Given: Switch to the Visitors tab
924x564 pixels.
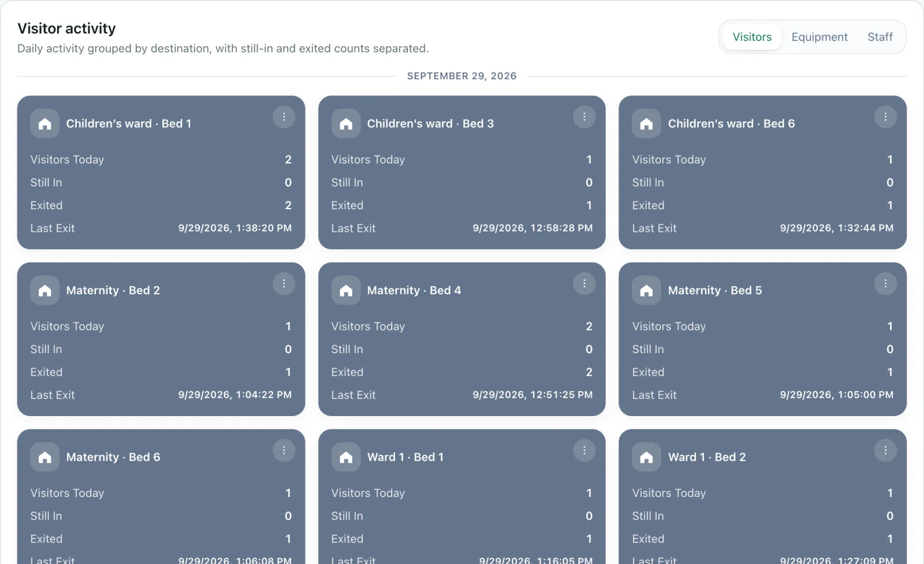Looking at the screenshot, I should (752, 37).
